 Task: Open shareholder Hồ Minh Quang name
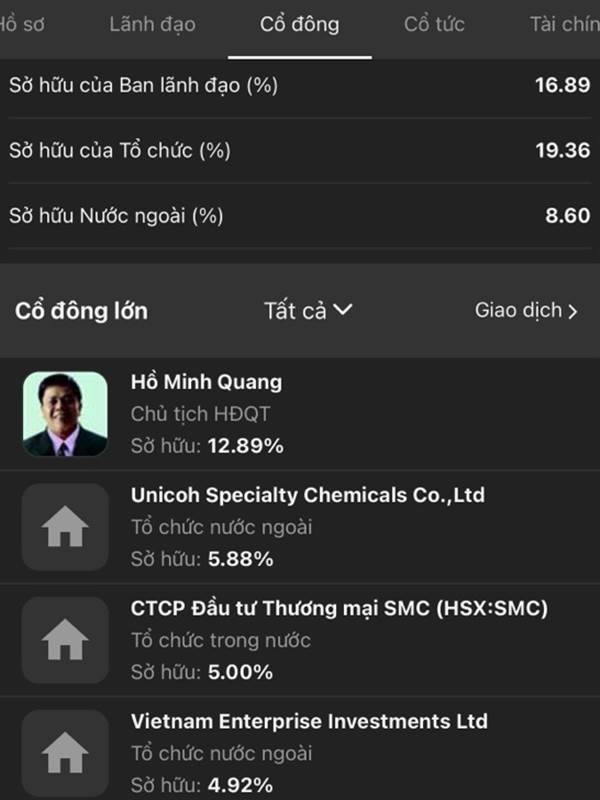click(206, 382)
